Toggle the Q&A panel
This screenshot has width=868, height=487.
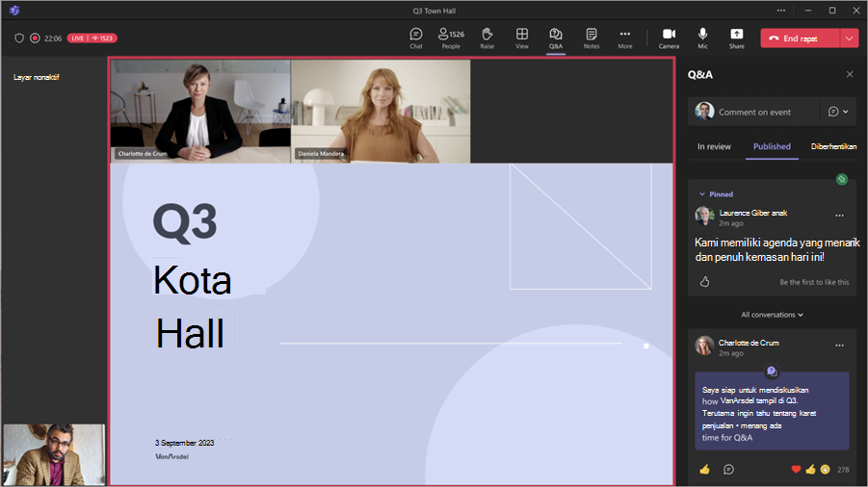pyautogui.click(x=556, y=38)
